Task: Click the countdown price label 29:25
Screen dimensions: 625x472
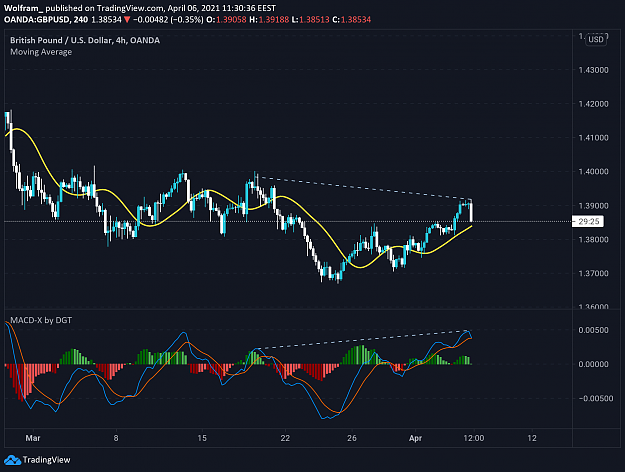Action: [588, 221]
